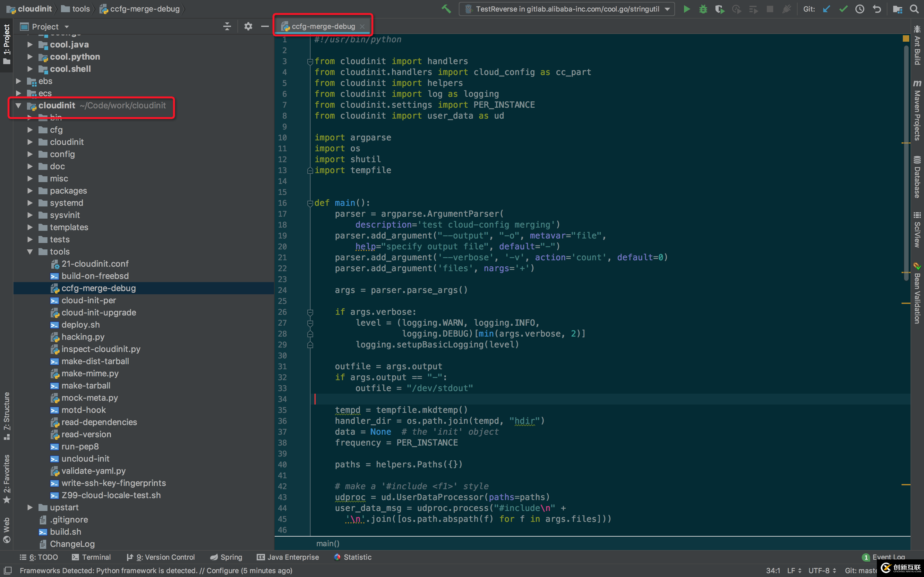This screenshot has height=577, width=924.
Task: Open the ccfg-merge-debug editor tab
Action: coord(323,26)
